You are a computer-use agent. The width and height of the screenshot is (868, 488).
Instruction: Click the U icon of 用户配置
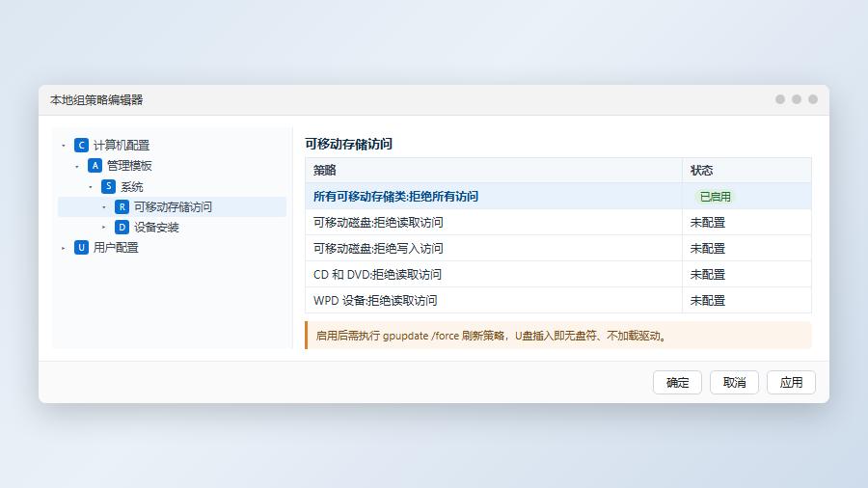pyautogui.click(x=81, y=247)
